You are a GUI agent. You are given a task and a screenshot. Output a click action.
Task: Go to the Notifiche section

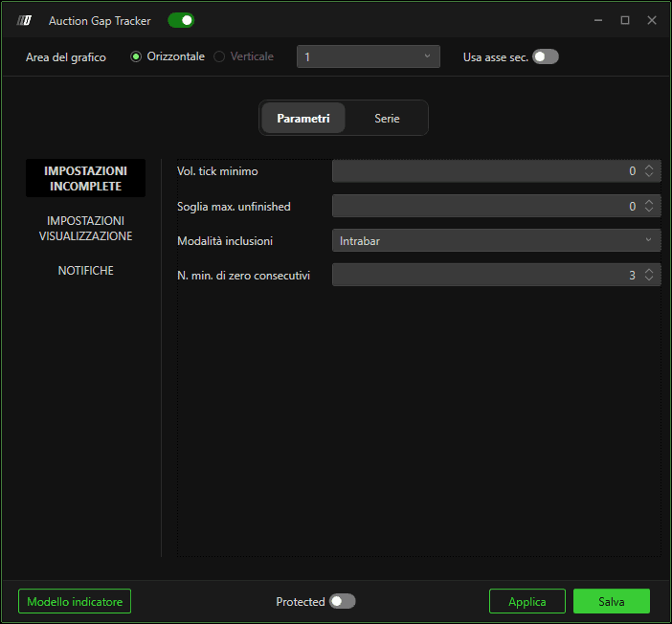(86, 271)
